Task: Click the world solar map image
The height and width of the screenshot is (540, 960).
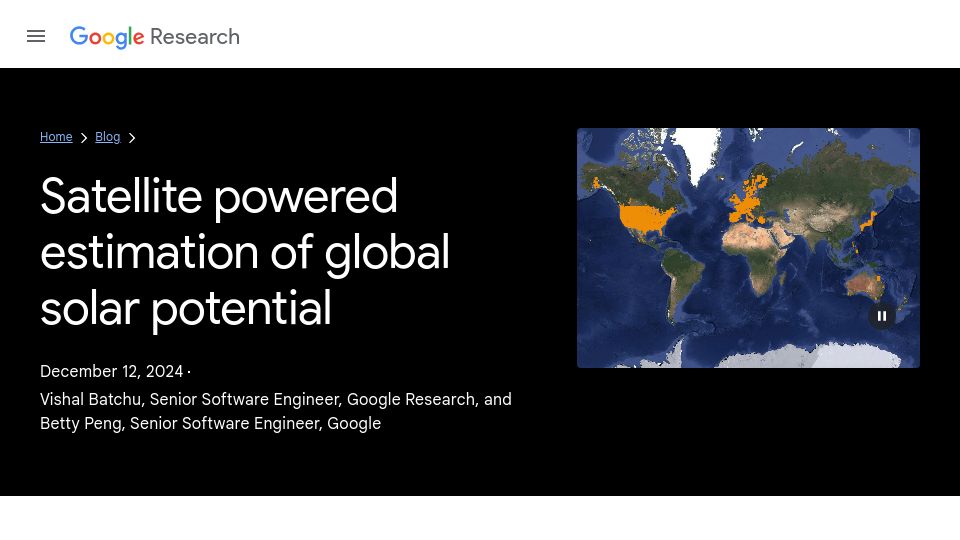Action: click(x=748, y=248)
